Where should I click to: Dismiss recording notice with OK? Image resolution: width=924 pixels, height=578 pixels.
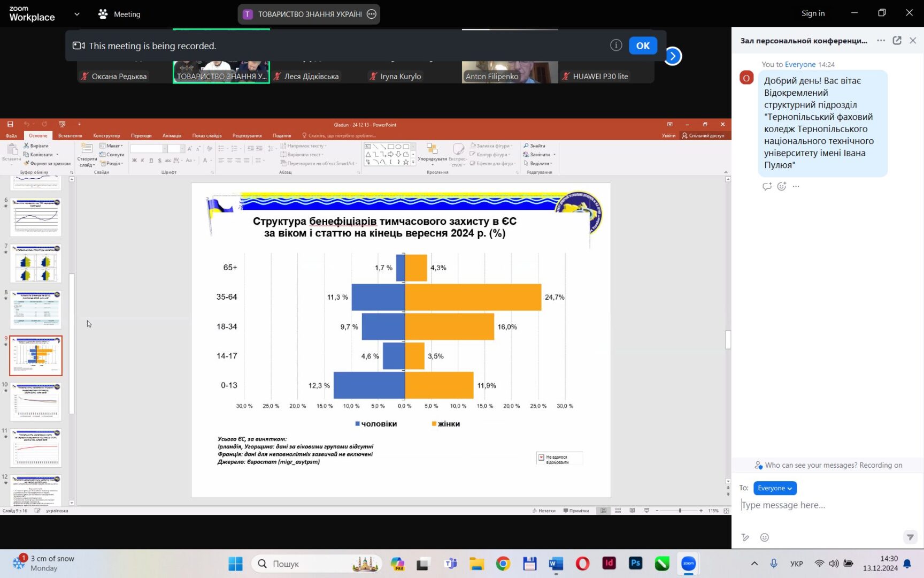click(643, 45)
